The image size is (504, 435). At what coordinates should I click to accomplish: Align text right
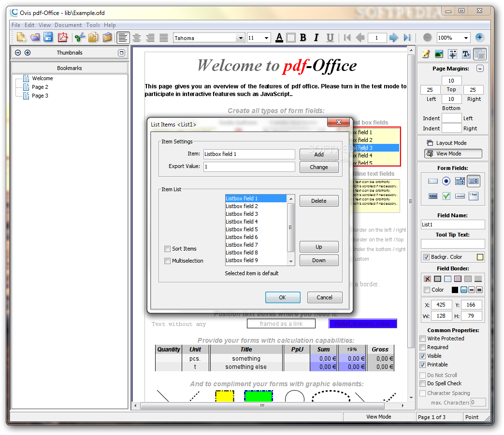pos(150,38)
